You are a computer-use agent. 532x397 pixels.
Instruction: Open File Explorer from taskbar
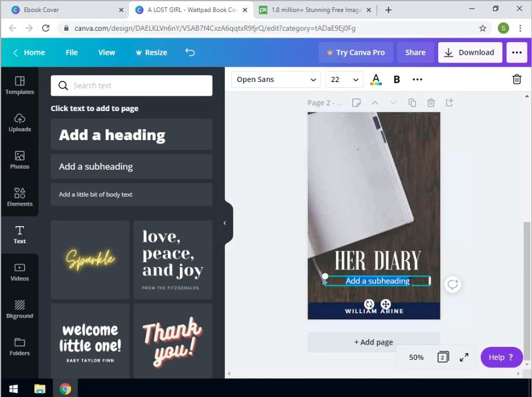click(40, 388)
